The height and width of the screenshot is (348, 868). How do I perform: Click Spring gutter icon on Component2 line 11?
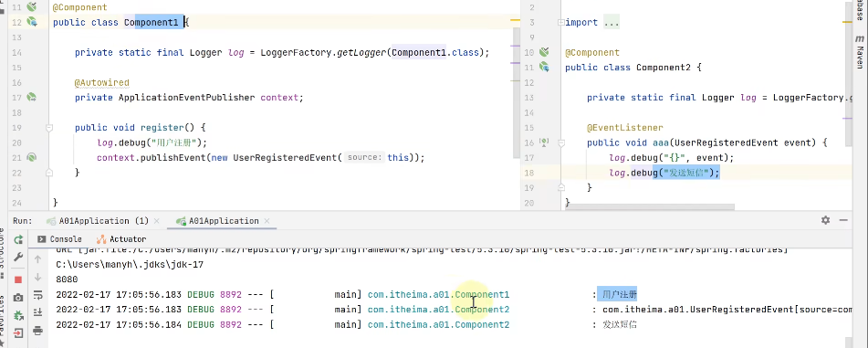tap(544, 67)
